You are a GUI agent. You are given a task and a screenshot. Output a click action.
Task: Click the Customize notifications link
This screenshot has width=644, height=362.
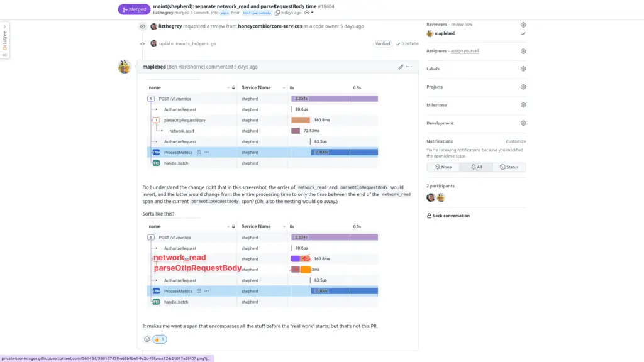click(516, 141)
